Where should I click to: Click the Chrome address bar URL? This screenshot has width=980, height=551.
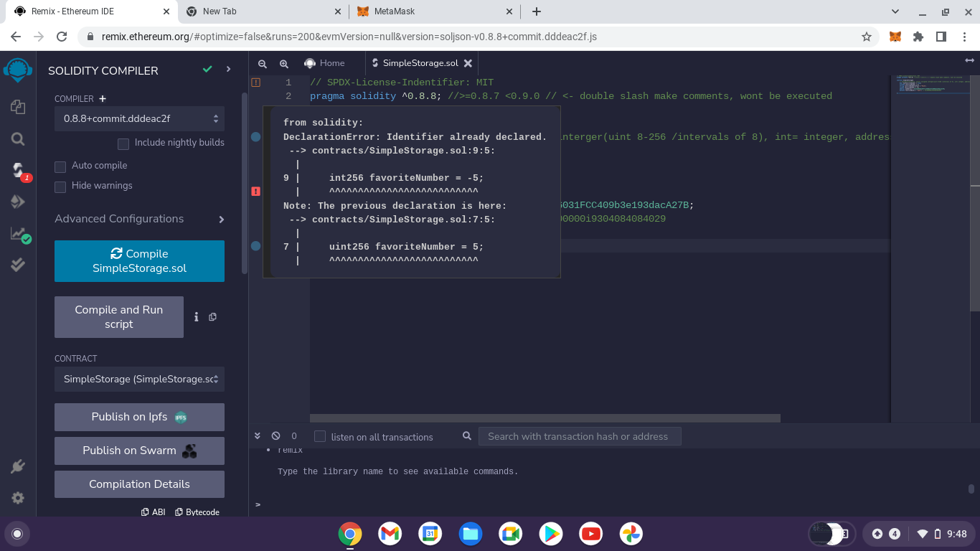349,37
